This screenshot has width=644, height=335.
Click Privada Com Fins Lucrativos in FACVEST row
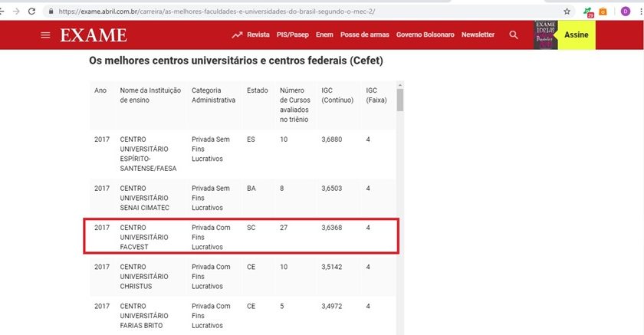pyautogui.click(x=211, y=238)
